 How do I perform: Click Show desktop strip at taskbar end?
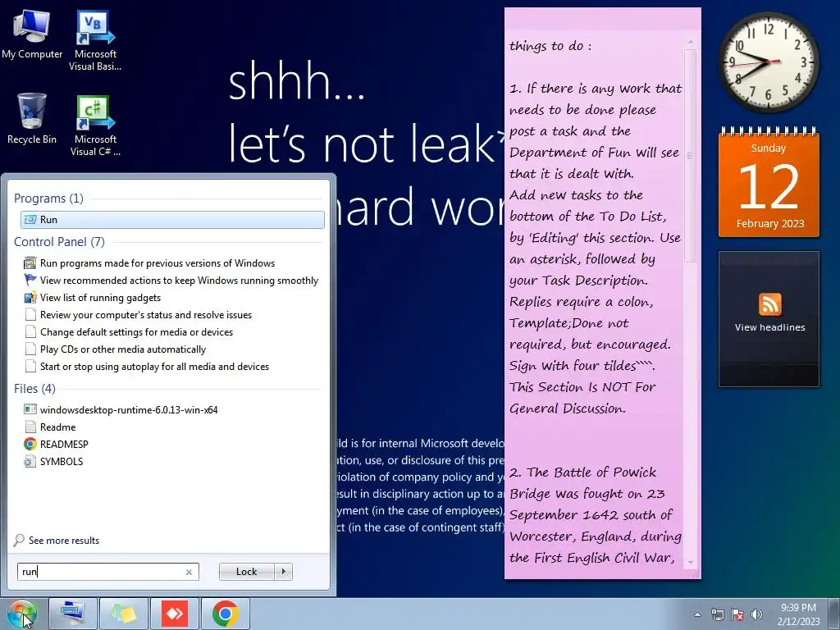834,614
